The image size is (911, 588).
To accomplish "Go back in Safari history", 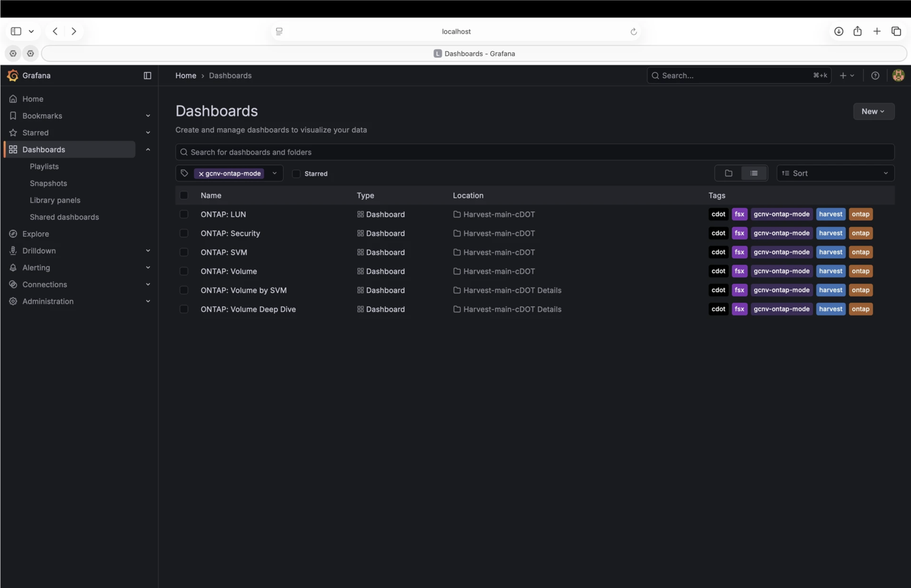I will coord(55,31).
